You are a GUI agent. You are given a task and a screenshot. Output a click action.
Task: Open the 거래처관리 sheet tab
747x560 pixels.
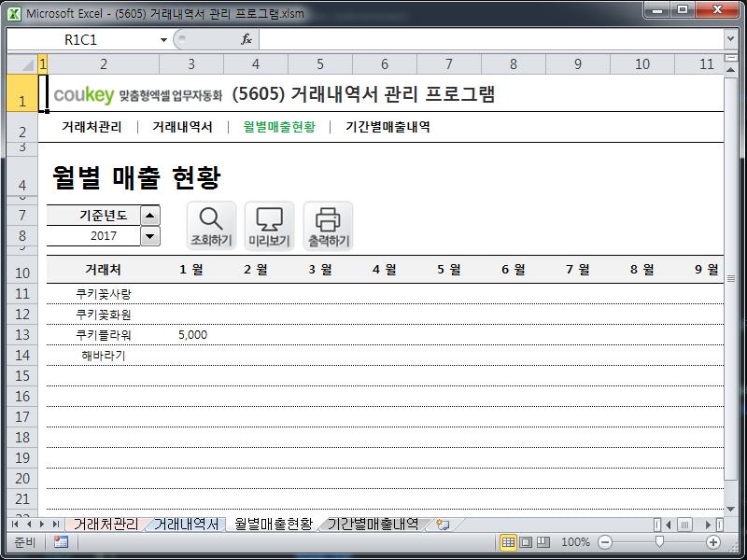pyautogui.click(x=106, y=525)
